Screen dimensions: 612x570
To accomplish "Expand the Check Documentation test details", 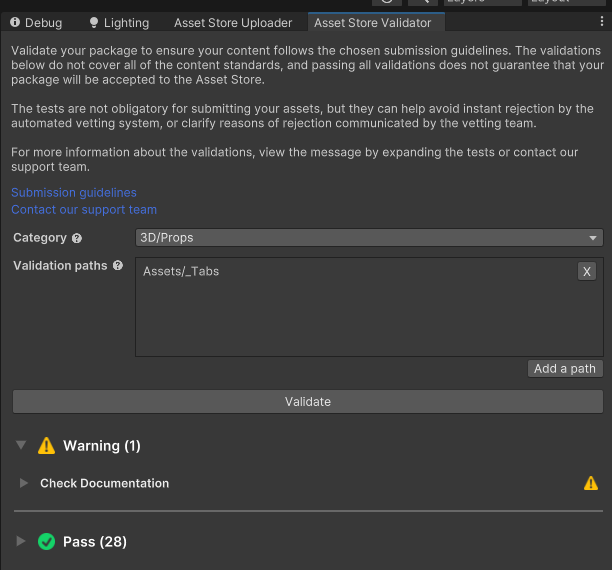I will 25,484.
